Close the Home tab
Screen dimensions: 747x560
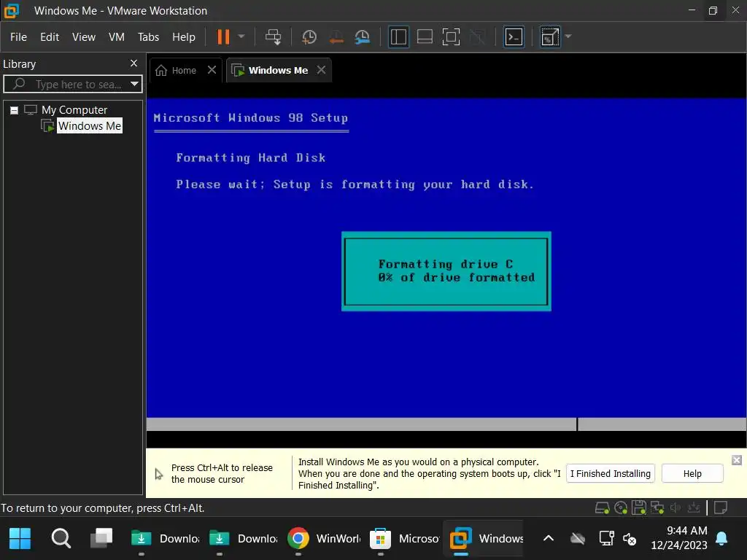pyautogui.click(x=212, y=70)
